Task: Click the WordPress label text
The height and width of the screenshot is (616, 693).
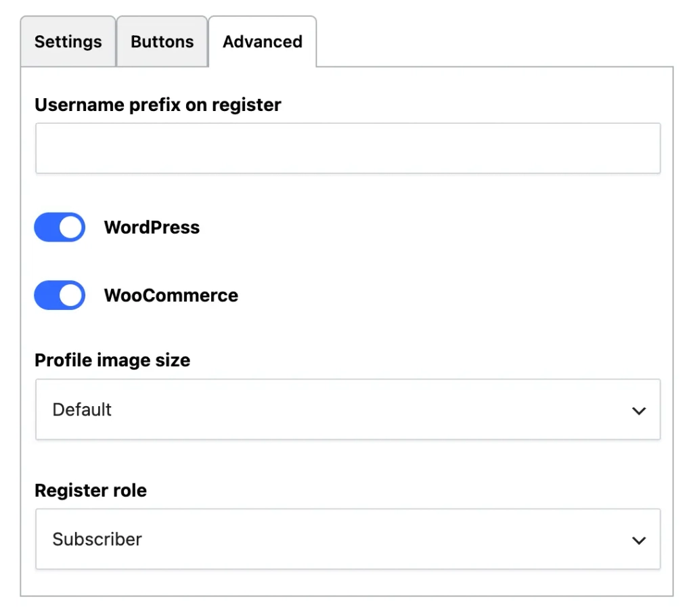Action: 152,227
